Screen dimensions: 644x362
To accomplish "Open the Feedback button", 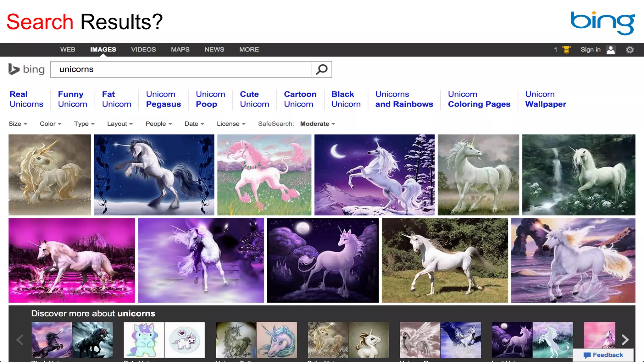I will (603, 355).
